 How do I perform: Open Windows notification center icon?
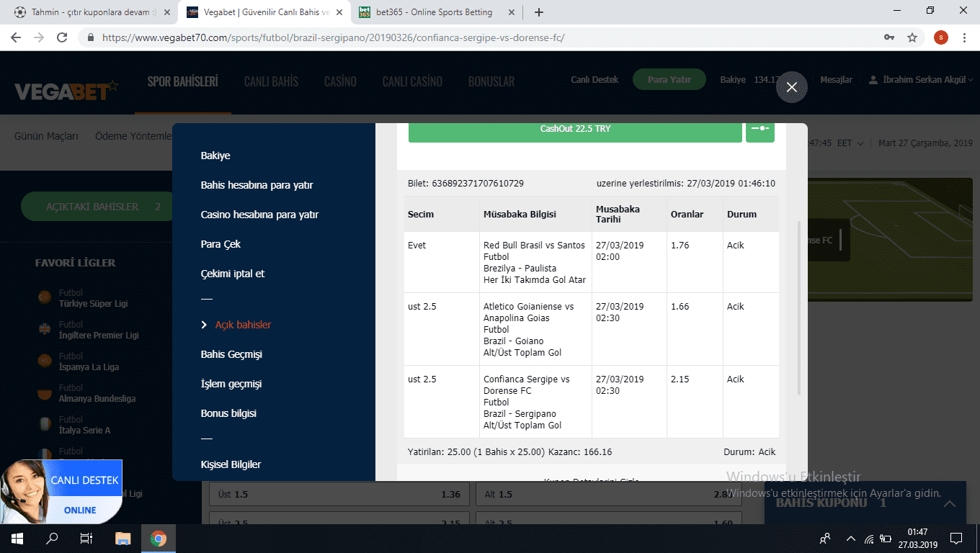[x=956, y=539]
